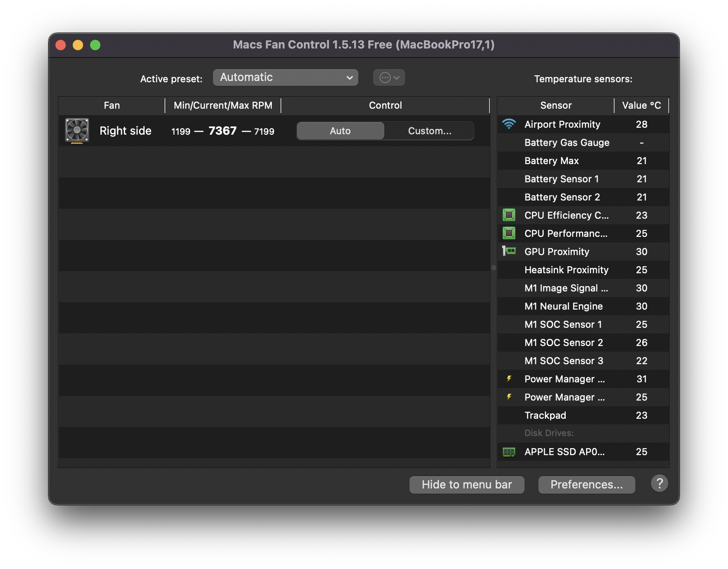This screenshot has height=569, width=728.
Task: Sort by the Sensor column header
Action: pos(556,105)
